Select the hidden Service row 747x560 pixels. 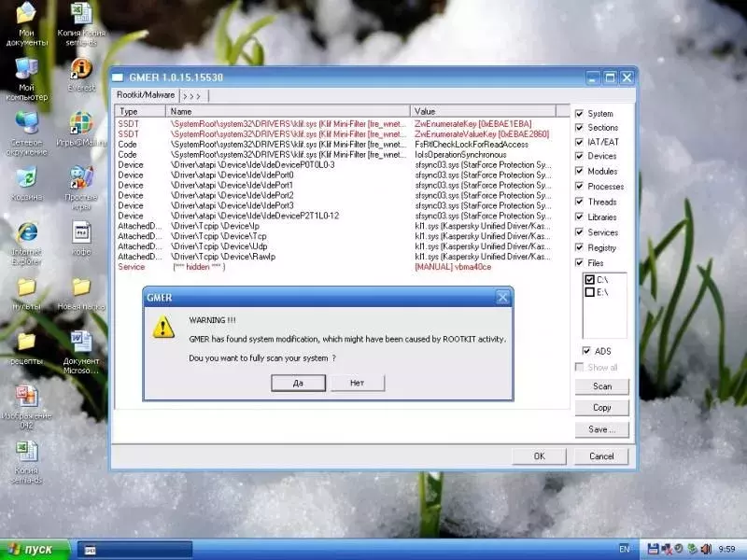pyautogui.click(x=334, y=267)
